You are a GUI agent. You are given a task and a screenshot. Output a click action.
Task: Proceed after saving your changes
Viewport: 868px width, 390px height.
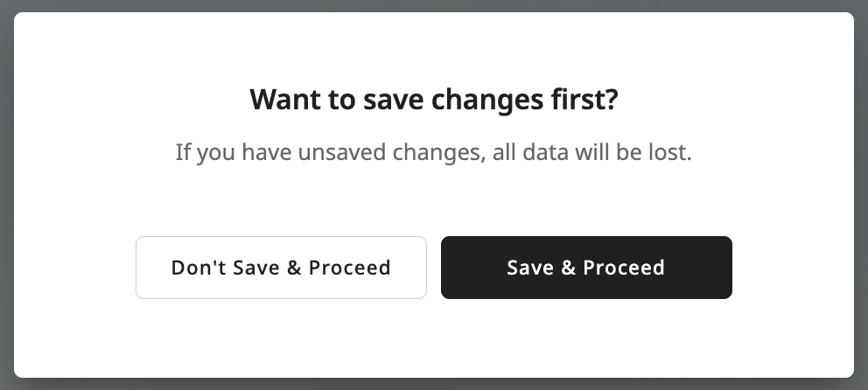(x=585, y=268)
